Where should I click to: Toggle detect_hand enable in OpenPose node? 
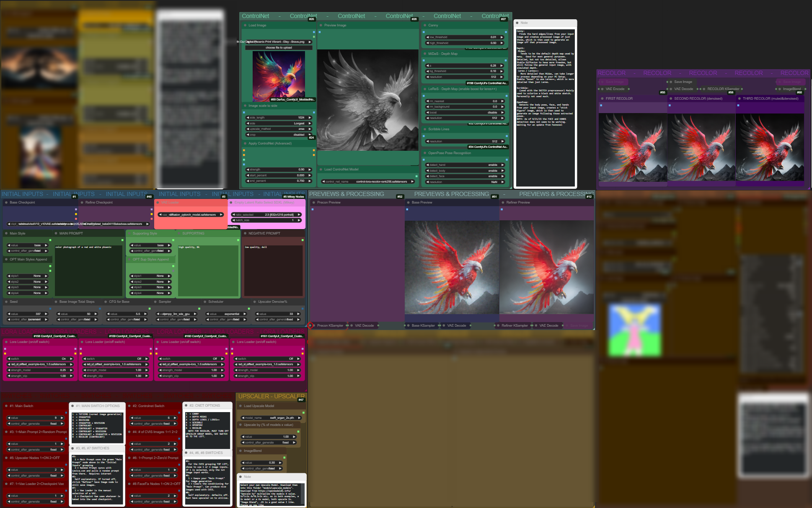tap(464, 165)
